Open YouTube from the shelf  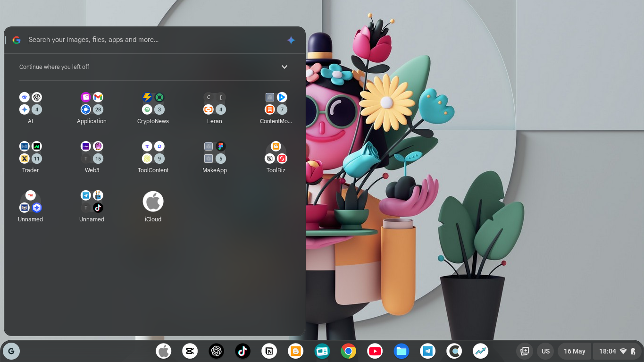pyautogui.click(x=375, y=351)
